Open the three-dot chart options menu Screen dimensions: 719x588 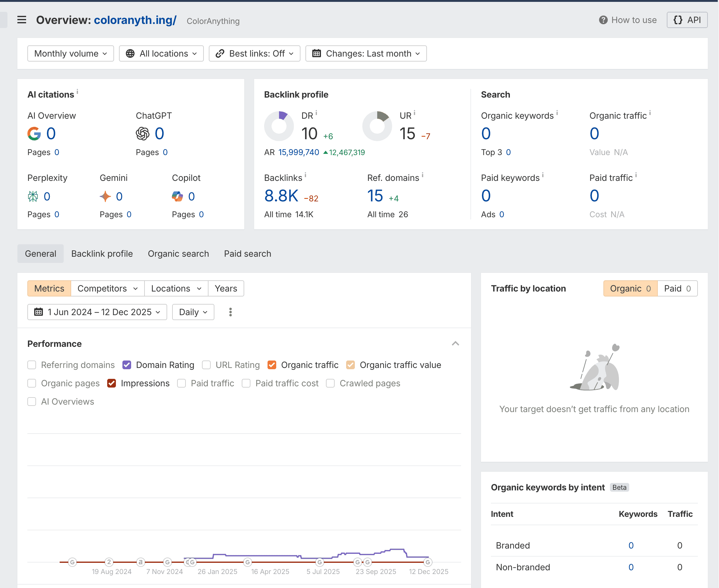tap(230, 312)
